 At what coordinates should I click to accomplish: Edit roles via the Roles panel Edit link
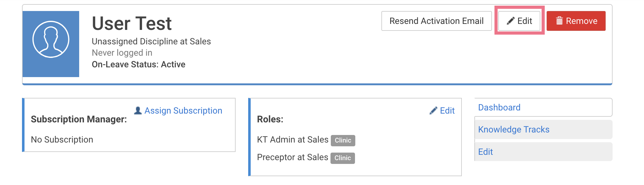pos(447,111)
